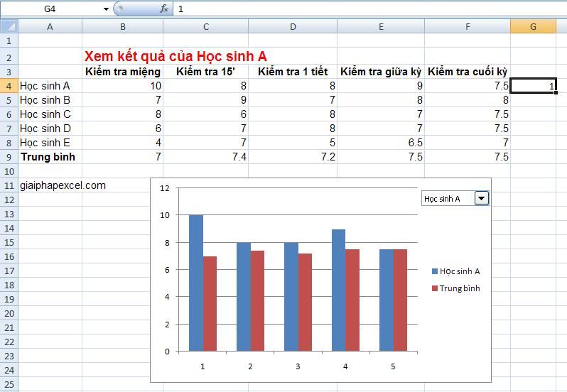Select column header G

point(533,26)
